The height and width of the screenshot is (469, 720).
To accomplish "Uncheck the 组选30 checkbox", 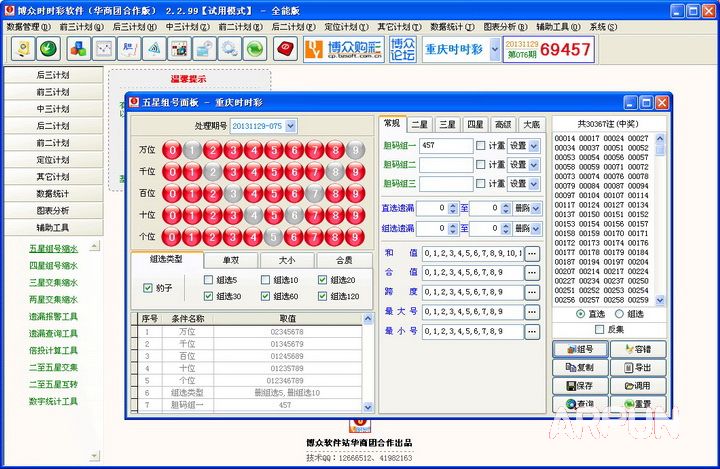I will point(208,296).
